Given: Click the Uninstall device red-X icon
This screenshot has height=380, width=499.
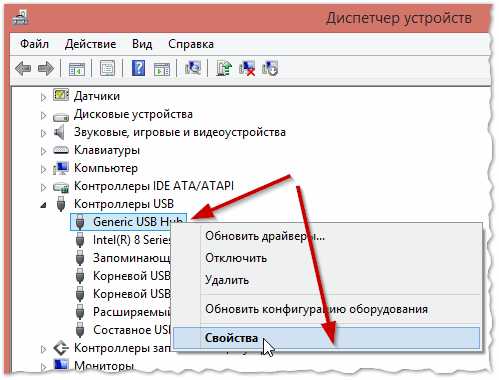Looking at the screenshot, I should (247, 68).
